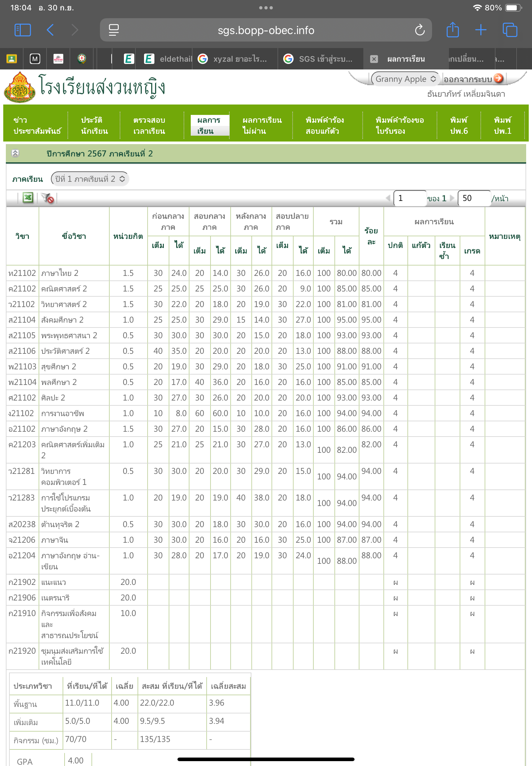This screenshot has height=766, width=532.
Task: Open the Granny Apple theme dropdown
Action: tap(405, 79)
